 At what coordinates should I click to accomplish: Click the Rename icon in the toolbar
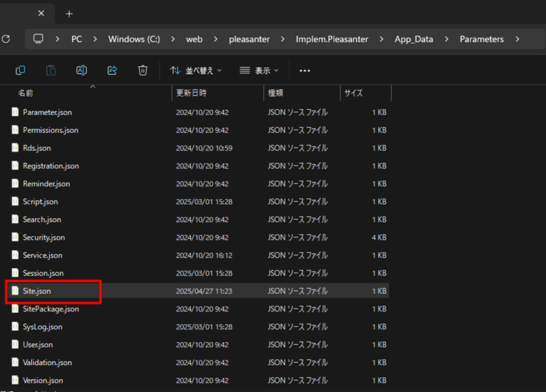(82, 70)
